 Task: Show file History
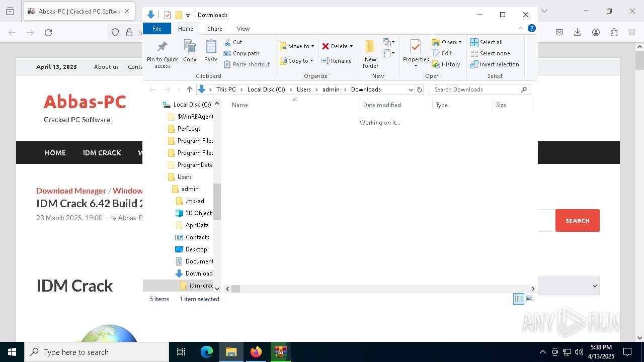(446, 64)
